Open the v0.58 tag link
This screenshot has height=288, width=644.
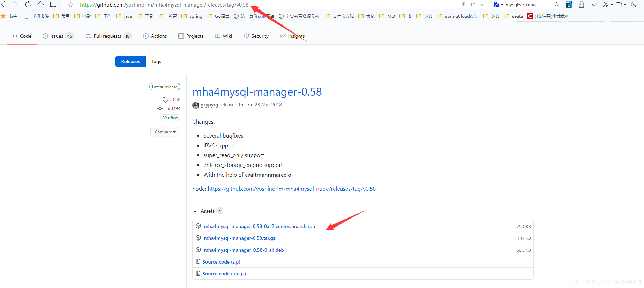[x=171, y=99]
